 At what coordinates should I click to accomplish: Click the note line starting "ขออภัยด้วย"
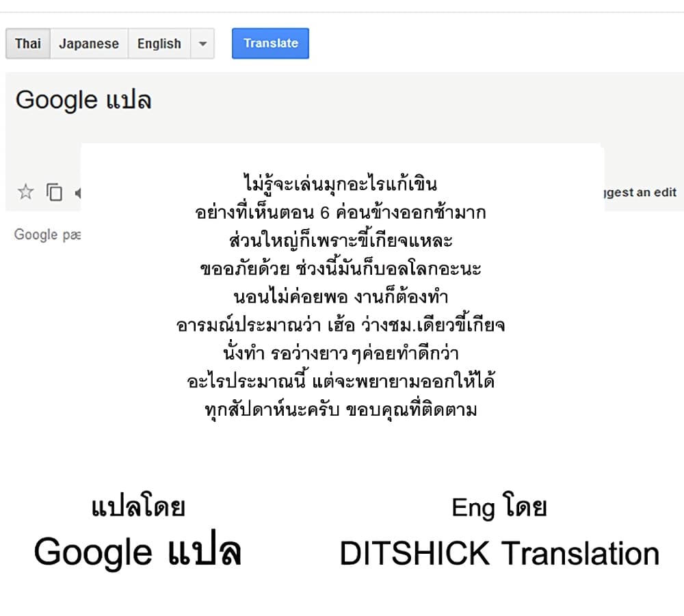tap(340, 269)
